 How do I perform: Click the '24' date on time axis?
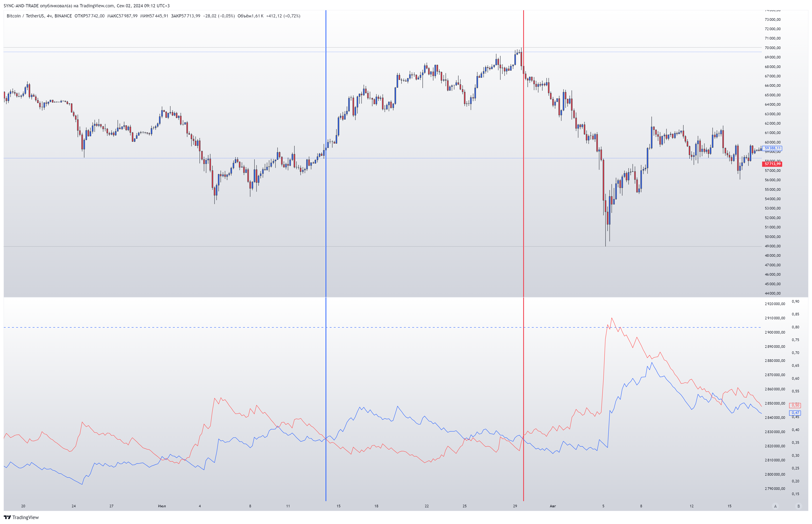74,506
